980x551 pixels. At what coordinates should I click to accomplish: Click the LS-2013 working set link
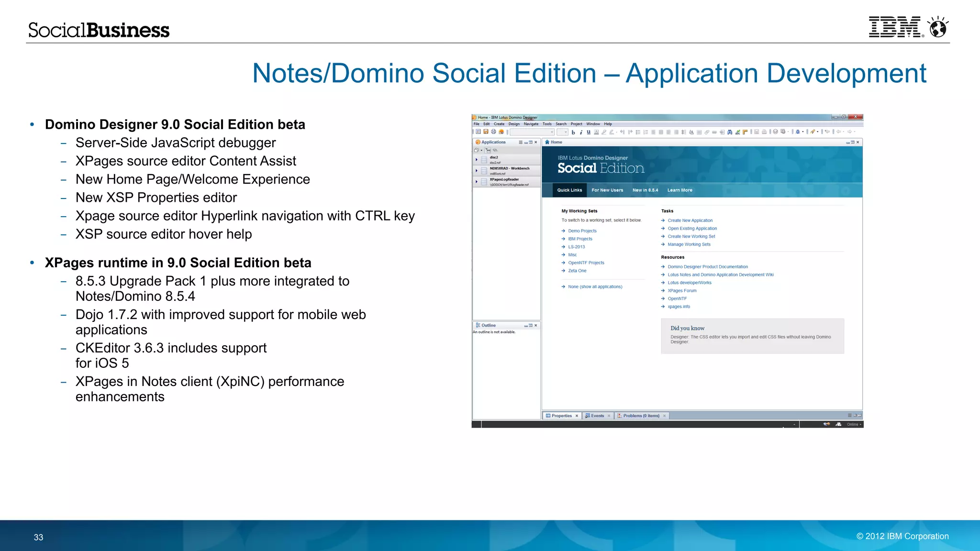click(x=577, y=247)
